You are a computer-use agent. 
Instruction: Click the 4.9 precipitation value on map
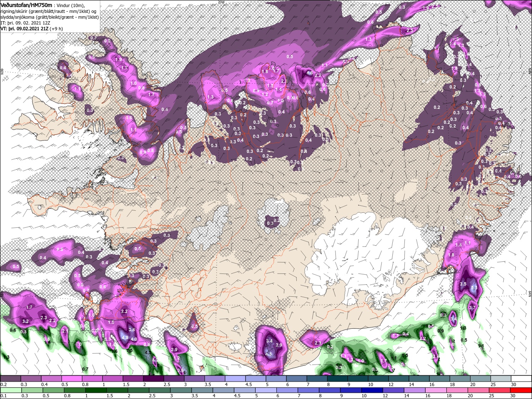[125, 337]
